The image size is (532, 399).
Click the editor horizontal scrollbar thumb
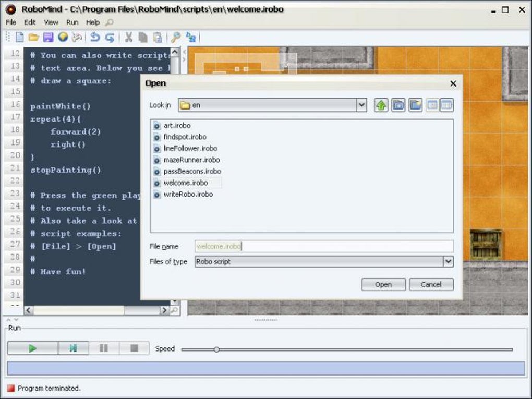pos(79,310)
